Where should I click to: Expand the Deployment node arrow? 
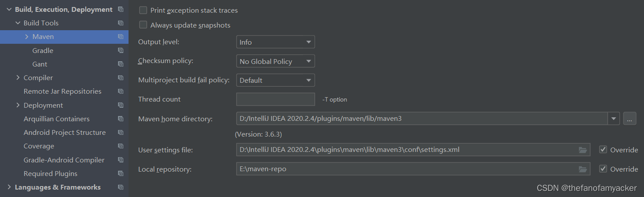pyautogui.click(x=18, y=105)
